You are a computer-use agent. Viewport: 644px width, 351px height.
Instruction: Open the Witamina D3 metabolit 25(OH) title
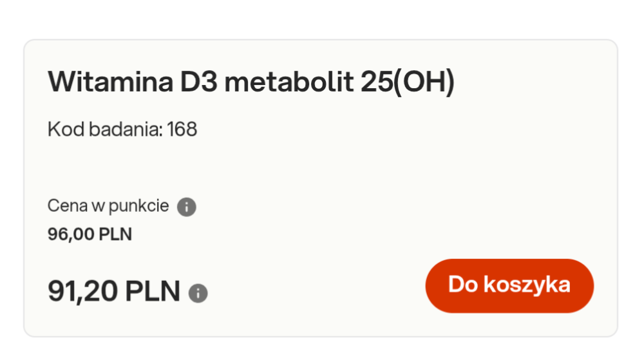click(x=251, y=82)
